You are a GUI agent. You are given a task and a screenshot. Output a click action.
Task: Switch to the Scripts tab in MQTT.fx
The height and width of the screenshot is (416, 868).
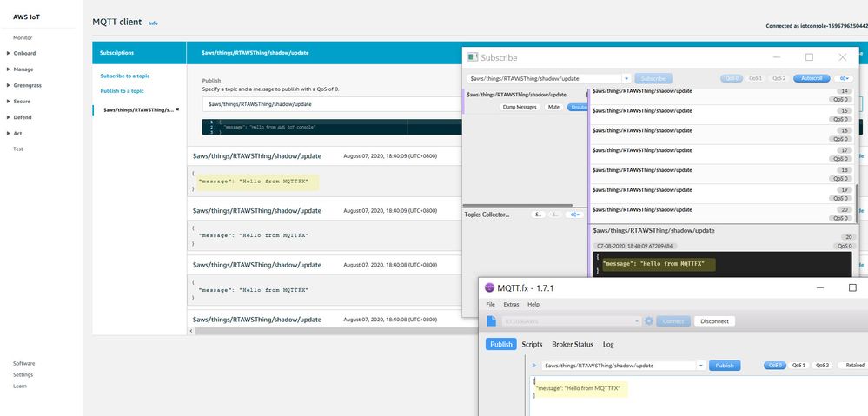click(532, 344)
